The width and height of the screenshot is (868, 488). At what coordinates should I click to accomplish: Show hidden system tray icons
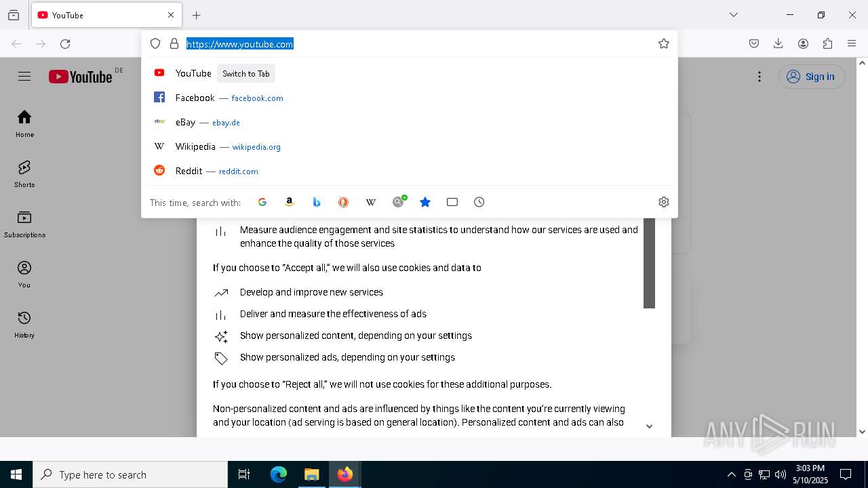point(731,474)
